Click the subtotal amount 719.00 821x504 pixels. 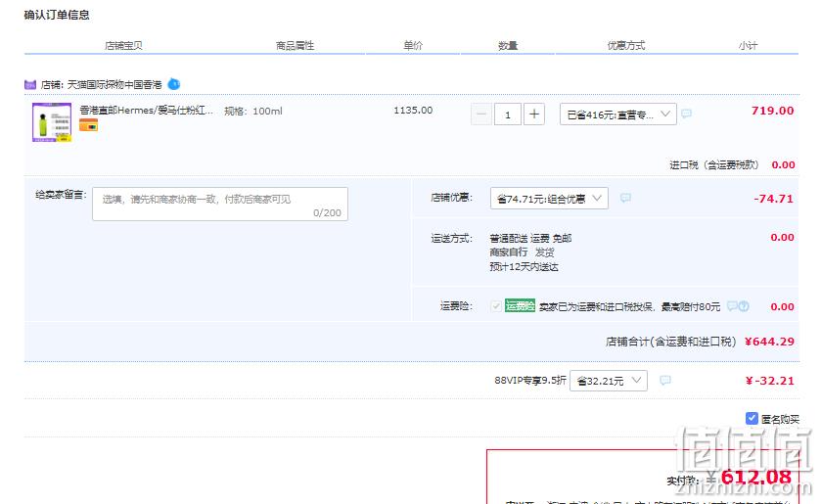coord(772,111)
